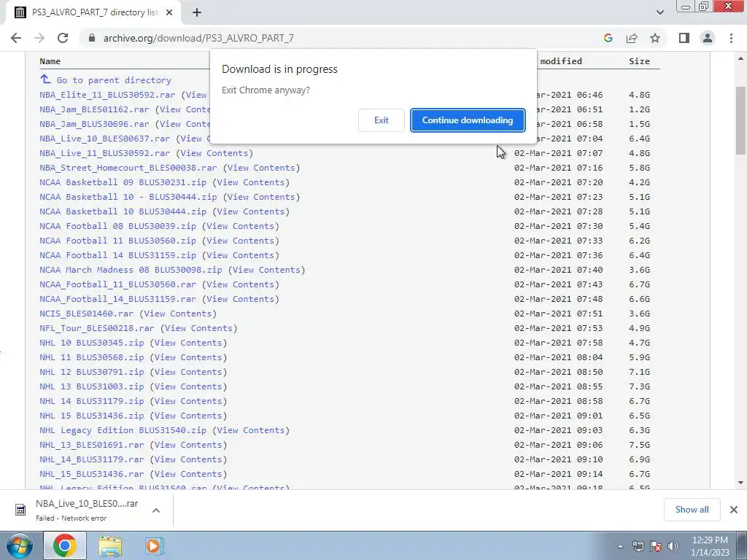747x560 pixels.
Task: Click the Chrome taskbar icon
Action: coord(65,545)
